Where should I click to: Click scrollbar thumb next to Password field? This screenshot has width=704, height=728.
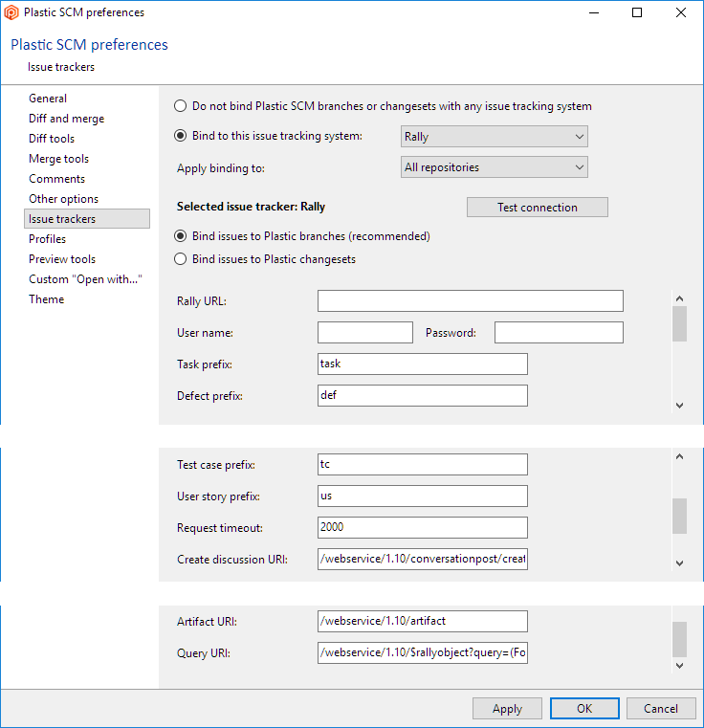point(679,324)
